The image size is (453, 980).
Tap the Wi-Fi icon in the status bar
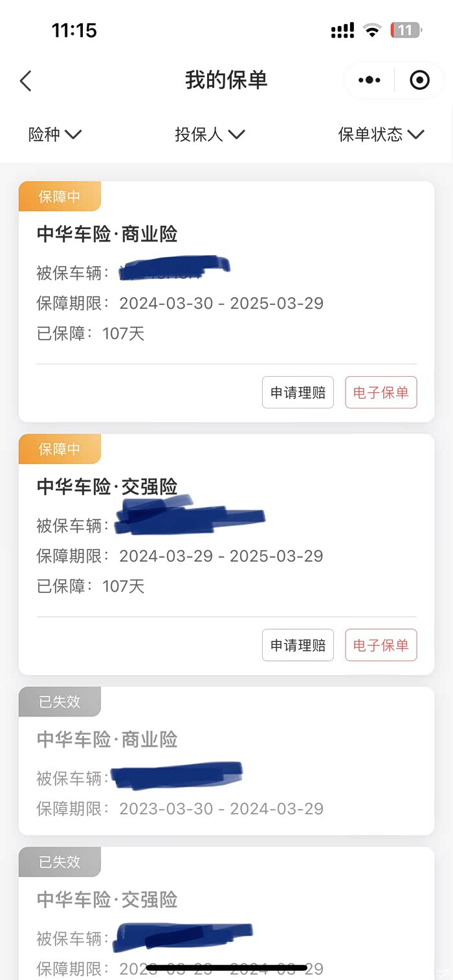point(372,30)
